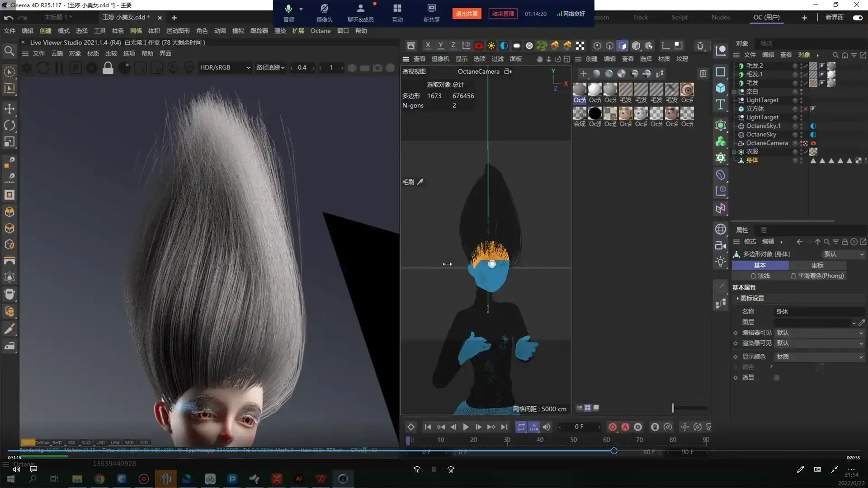Click the light object bulb icon
This screenshot has height=488, width=868.
(721, 262)
